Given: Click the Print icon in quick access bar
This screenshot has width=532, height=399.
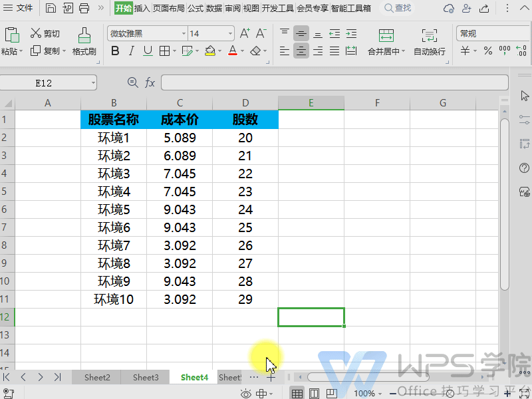Looking at the screenshot, I should 84,9.
